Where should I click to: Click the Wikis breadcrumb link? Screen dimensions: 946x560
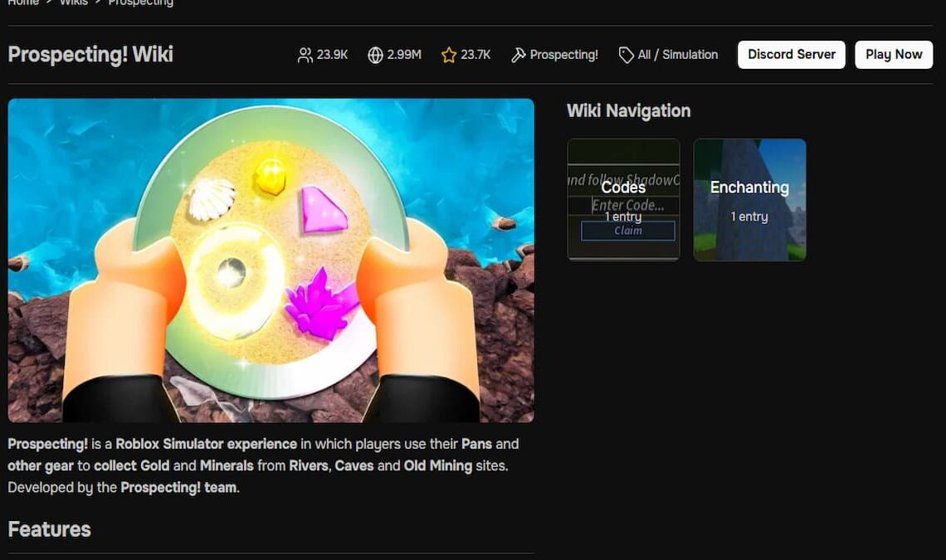tap(74, 2)
